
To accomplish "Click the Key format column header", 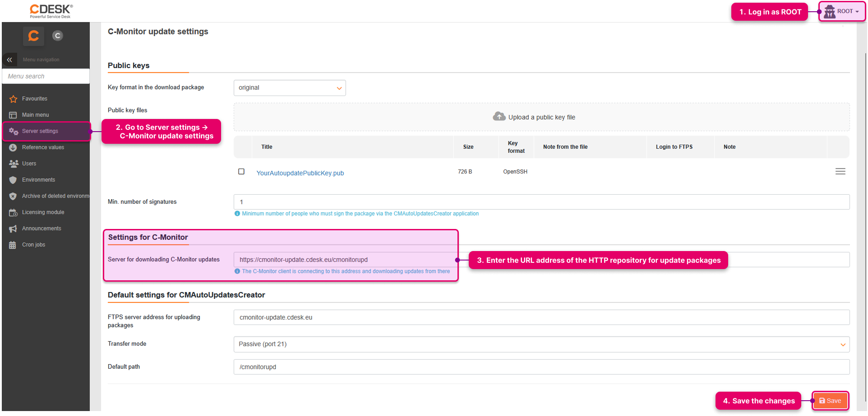I will 516,147.
